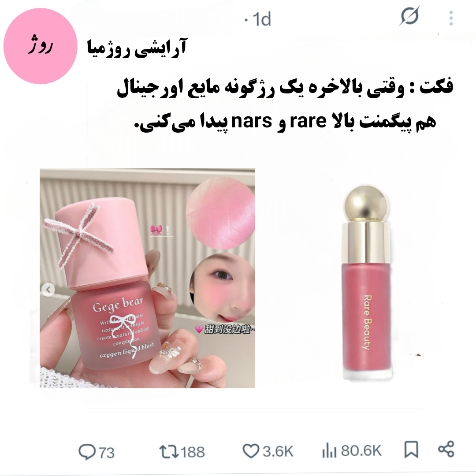The image size is (476, 476).
Task: Click the Grok slashed-circle icon
Action: [x=410, y=16]
